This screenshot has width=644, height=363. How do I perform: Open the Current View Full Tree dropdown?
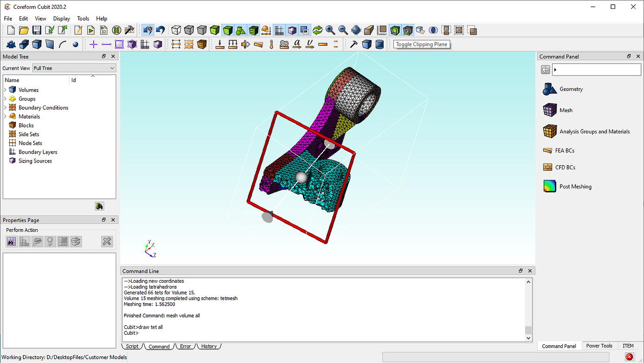74,68
